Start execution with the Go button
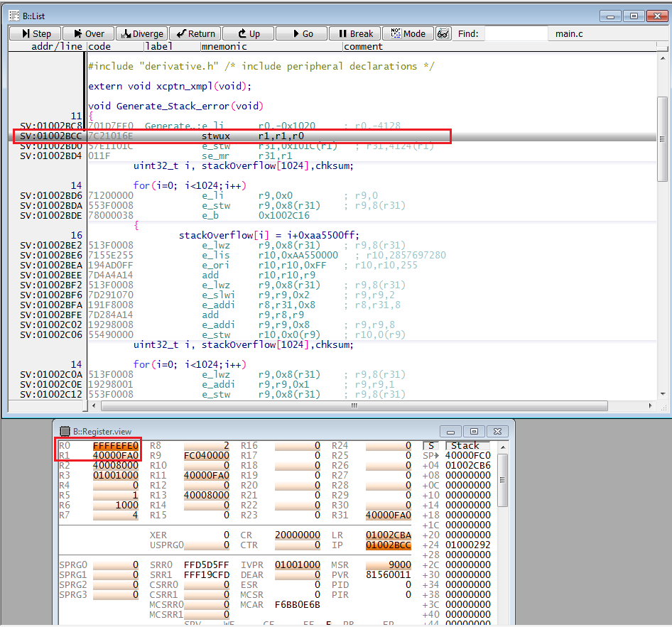 point(302,33)
